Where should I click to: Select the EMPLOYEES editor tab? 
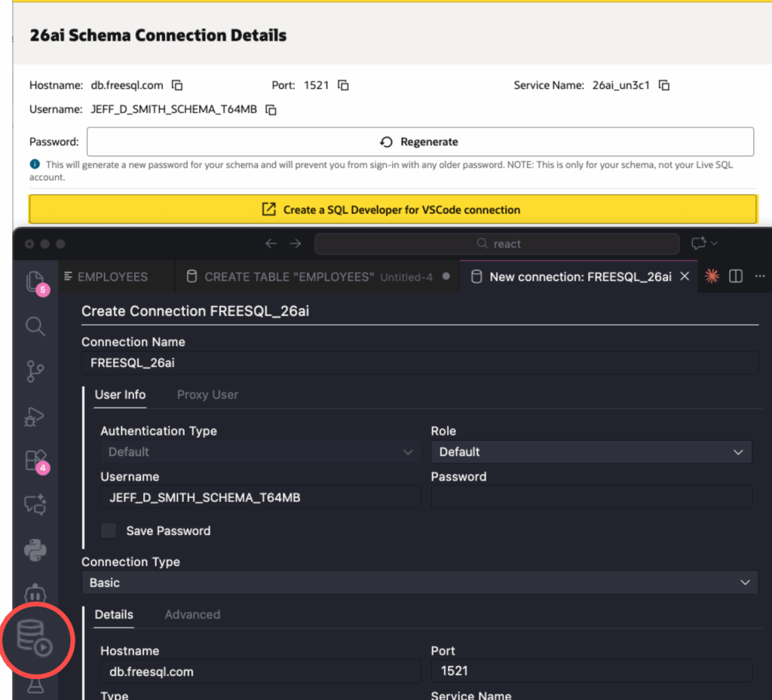pyautogui.click(x=112, y=277)
